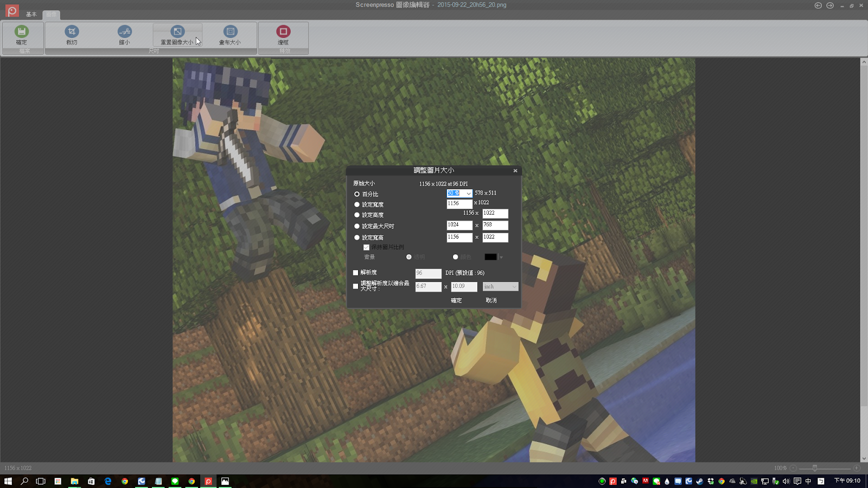
Task: Open the LINE app on the taskbar
Action: [175, 481]
